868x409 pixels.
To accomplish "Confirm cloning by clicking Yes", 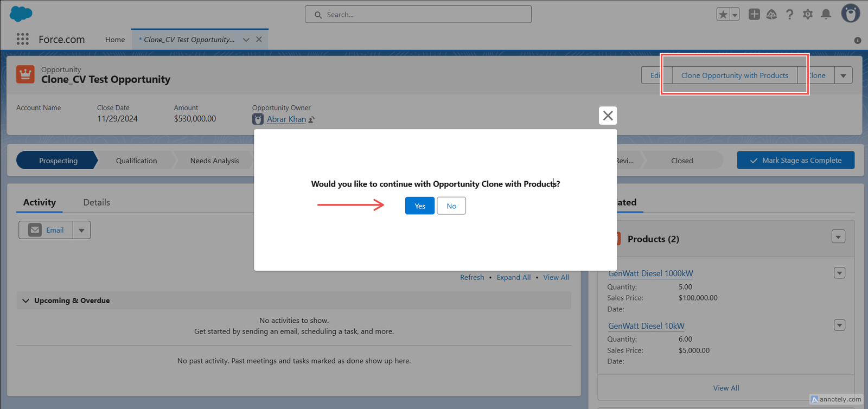I will (x=420, y=206).
